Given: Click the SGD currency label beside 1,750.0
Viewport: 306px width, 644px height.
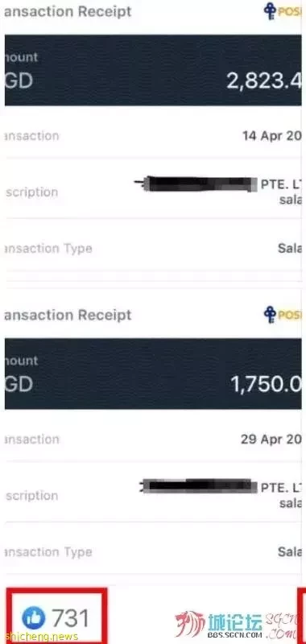Looking at the screenshot, I should [x=19, y=385].
